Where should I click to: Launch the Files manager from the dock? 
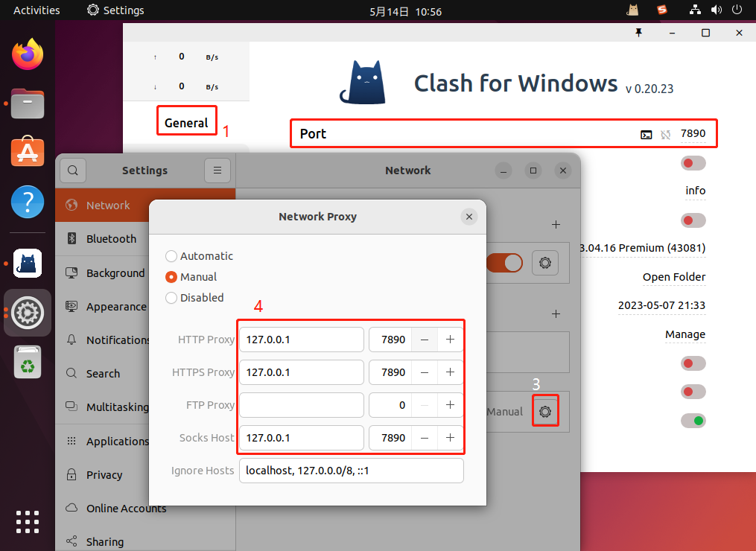[28, 103]
